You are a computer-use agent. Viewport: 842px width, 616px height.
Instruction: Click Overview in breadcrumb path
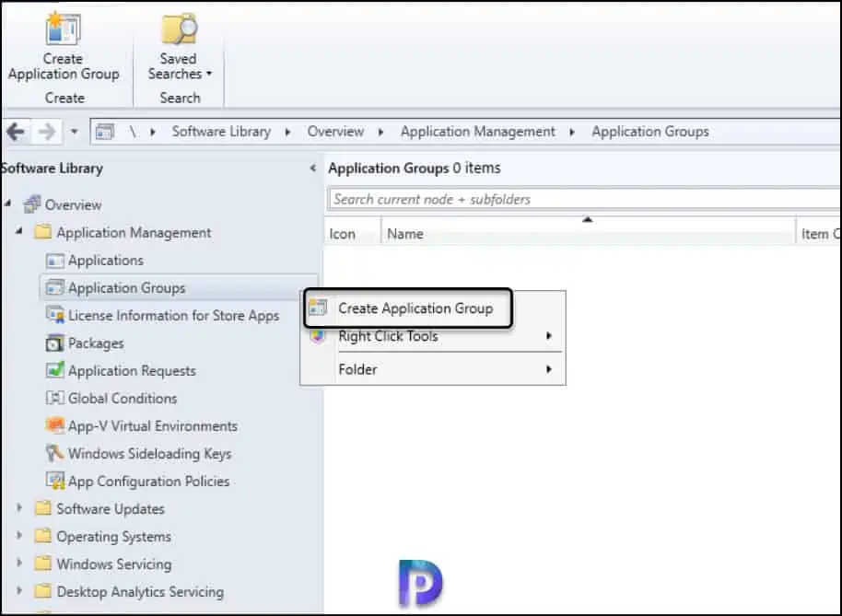(335, 132)
